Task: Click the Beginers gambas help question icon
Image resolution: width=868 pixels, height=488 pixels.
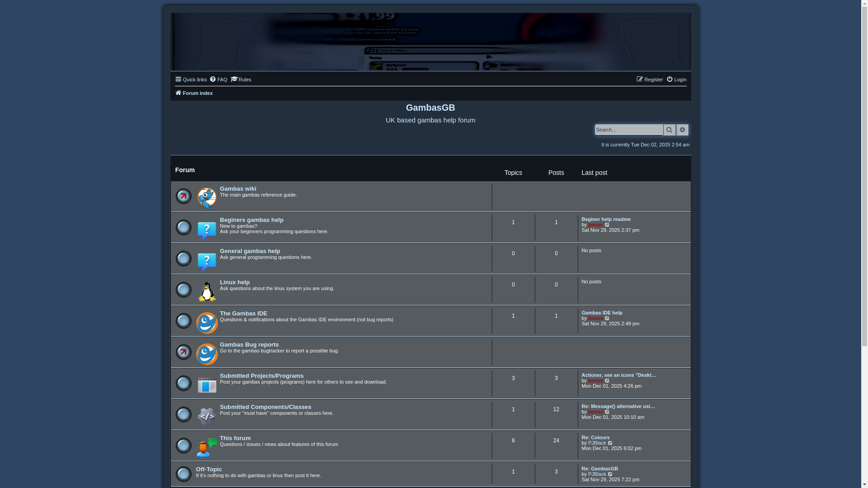Action: [x=207, y=230]
